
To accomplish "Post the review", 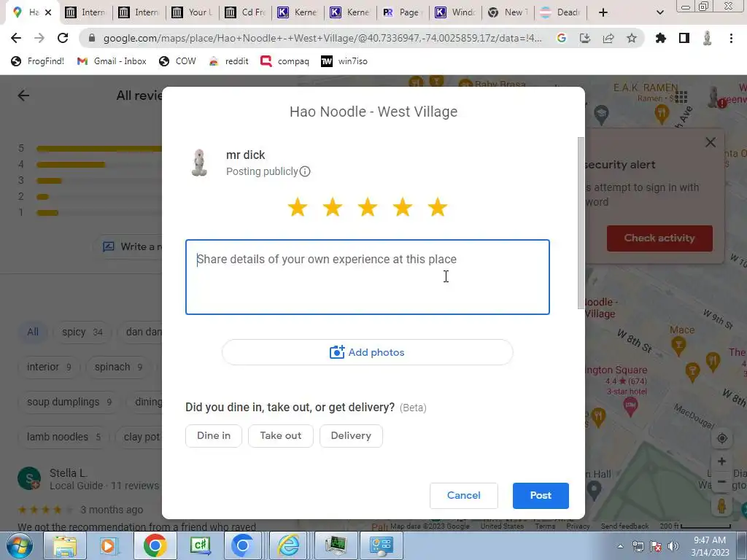I will point(541,495).
